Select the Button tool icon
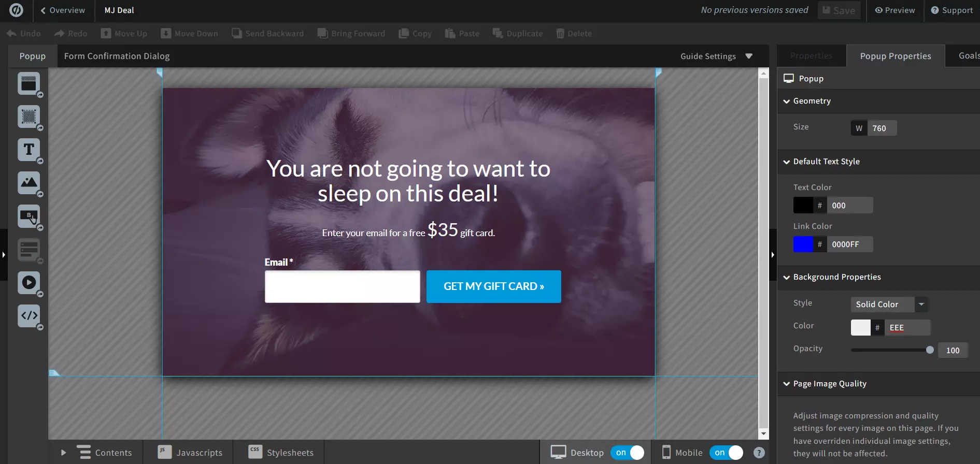 pyautogui.click(x=29, y=216)
